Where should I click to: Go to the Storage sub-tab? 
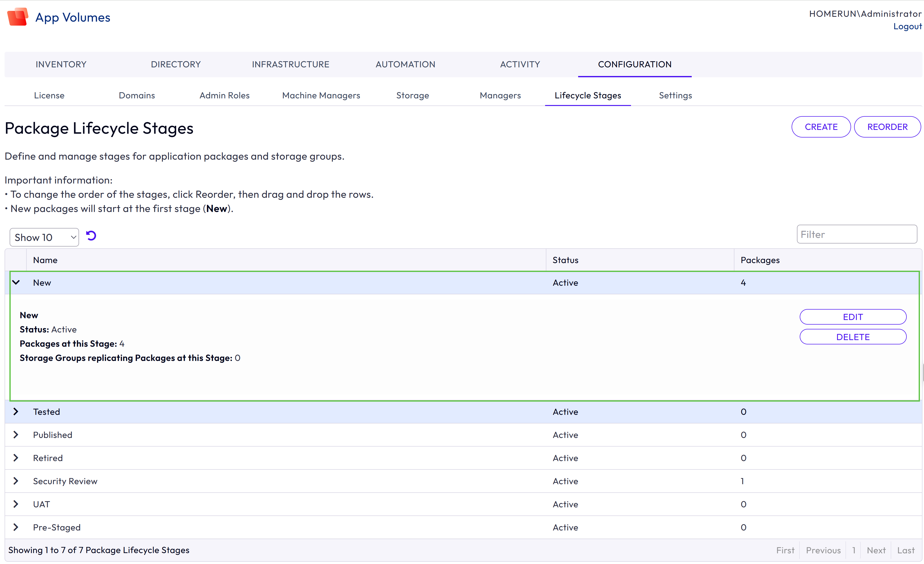coord(412,96)
